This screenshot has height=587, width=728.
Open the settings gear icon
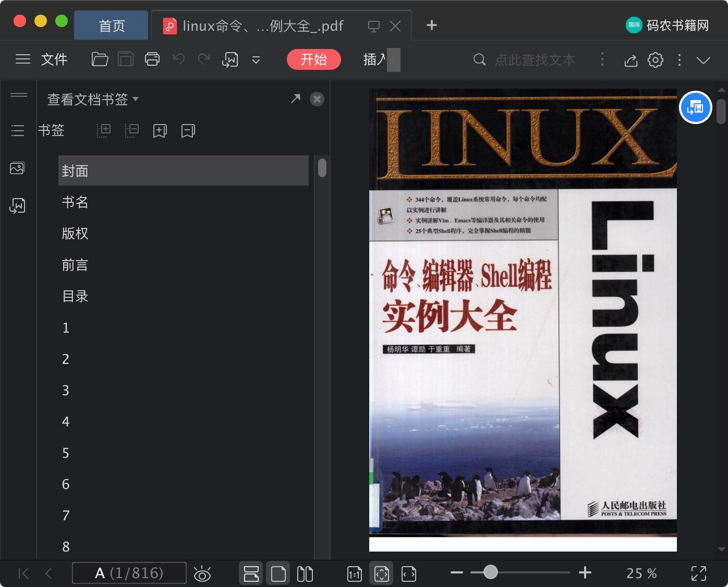[656, 60]
